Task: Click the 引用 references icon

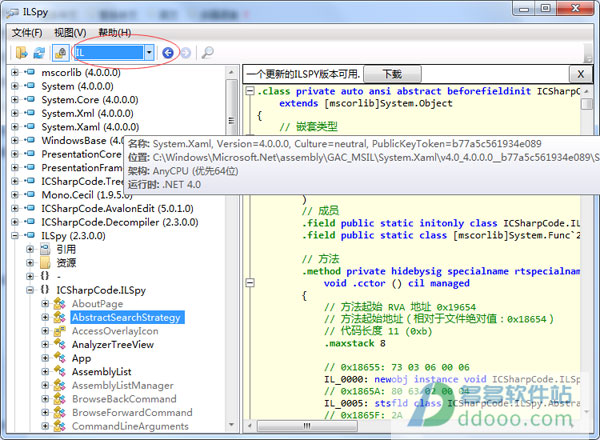Action: pos(45,249)
